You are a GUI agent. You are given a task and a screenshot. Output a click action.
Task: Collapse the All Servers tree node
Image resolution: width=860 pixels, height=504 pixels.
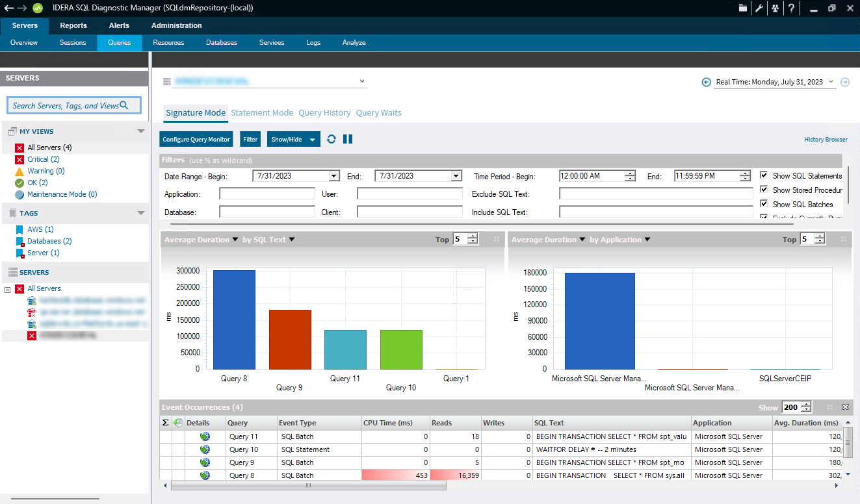tap(7, 289)
